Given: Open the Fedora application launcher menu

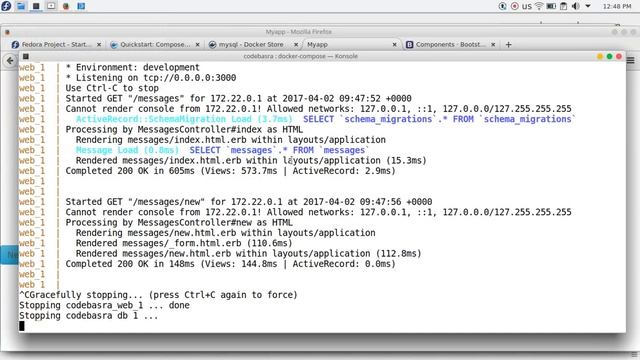Looking at the screenshot, I should tap(6, 6).
